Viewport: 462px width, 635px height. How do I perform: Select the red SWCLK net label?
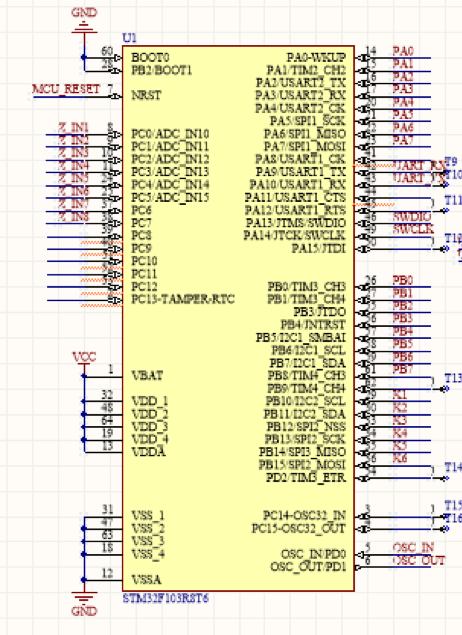coord(413,229)
